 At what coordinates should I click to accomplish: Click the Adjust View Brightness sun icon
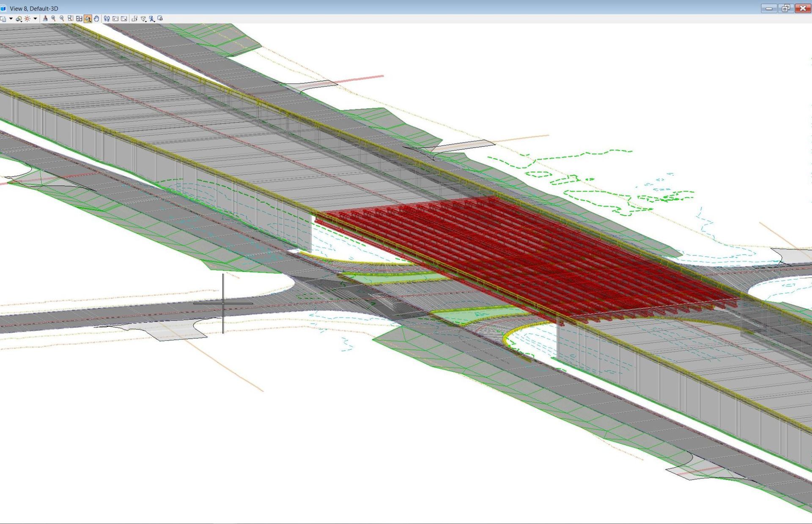[27, 19]
